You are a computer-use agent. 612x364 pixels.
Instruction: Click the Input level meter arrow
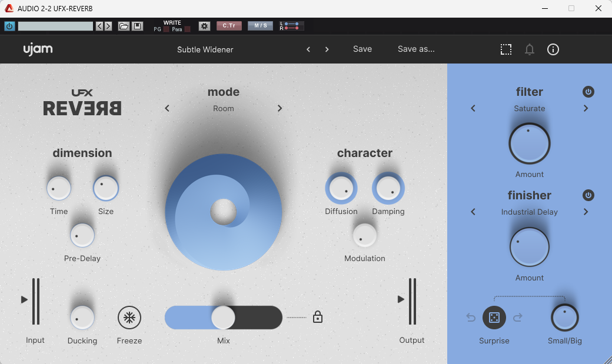[24, 300]
